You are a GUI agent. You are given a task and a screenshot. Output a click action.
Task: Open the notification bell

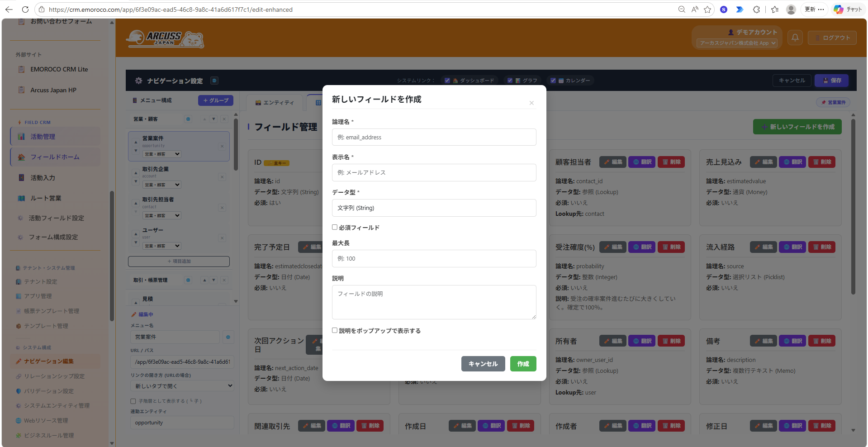(795, 38)
